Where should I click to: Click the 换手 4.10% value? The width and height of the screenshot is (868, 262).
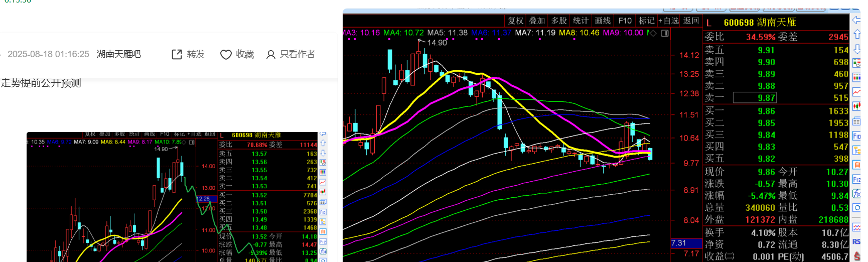click(763, 233)
